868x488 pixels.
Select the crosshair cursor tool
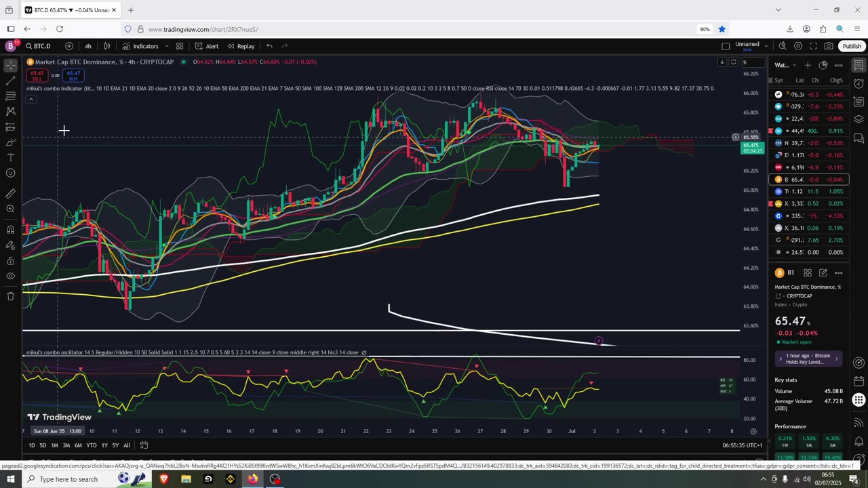11,66
